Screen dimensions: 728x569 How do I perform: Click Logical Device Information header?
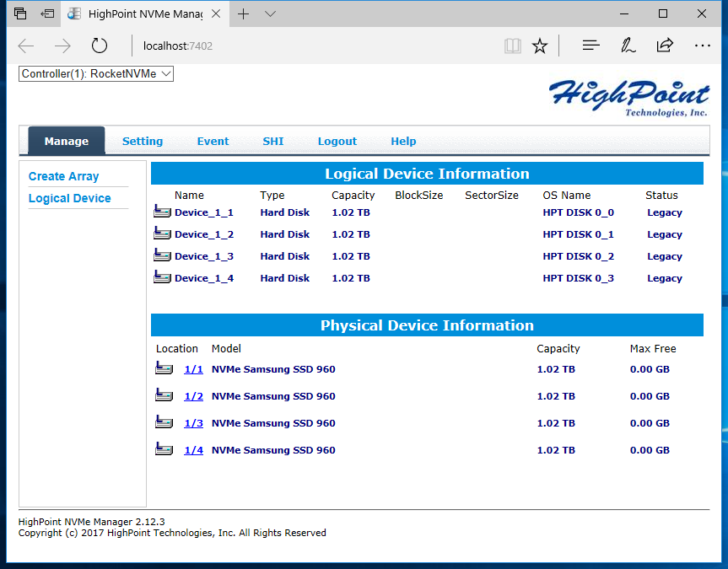pyautogui.click(x=427, y=174)
